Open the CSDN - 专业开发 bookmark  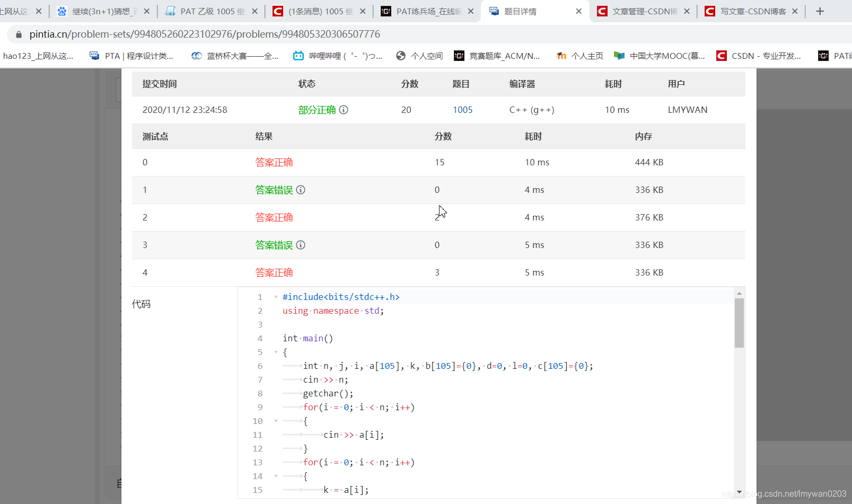[759, 56]
